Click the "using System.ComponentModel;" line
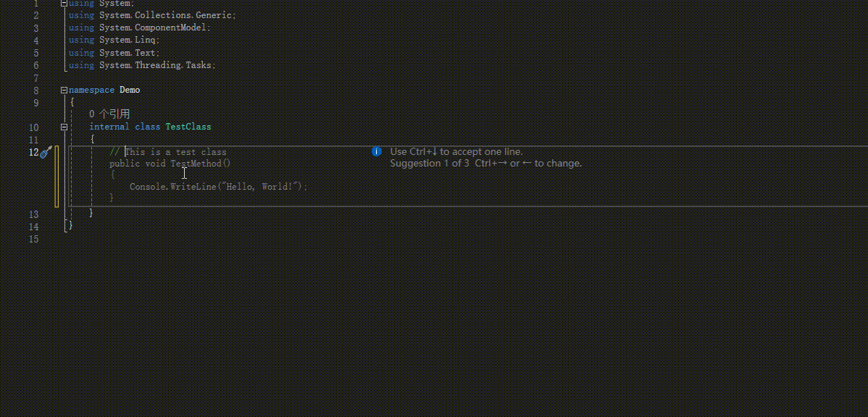Viewport: 868px width, 417px height. click(x=140, y=28)
